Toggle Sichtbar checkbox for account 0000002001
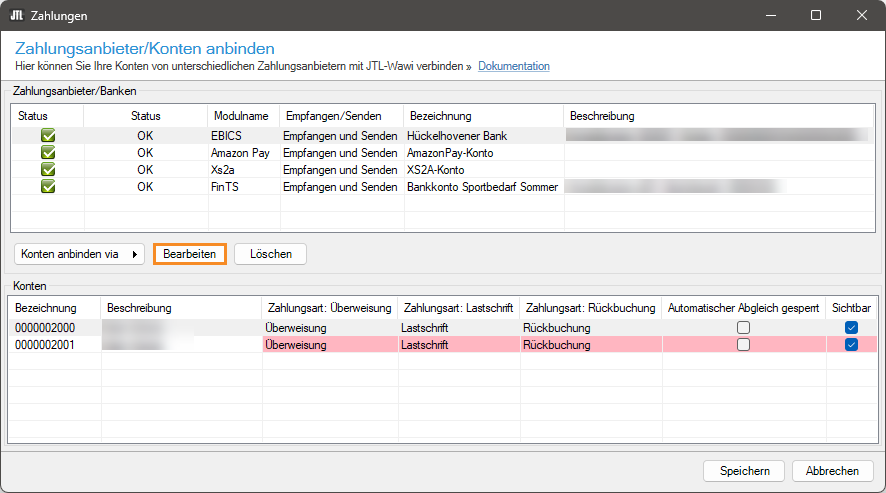This screenshot has height=493, width=886. [x=851, y=345]
